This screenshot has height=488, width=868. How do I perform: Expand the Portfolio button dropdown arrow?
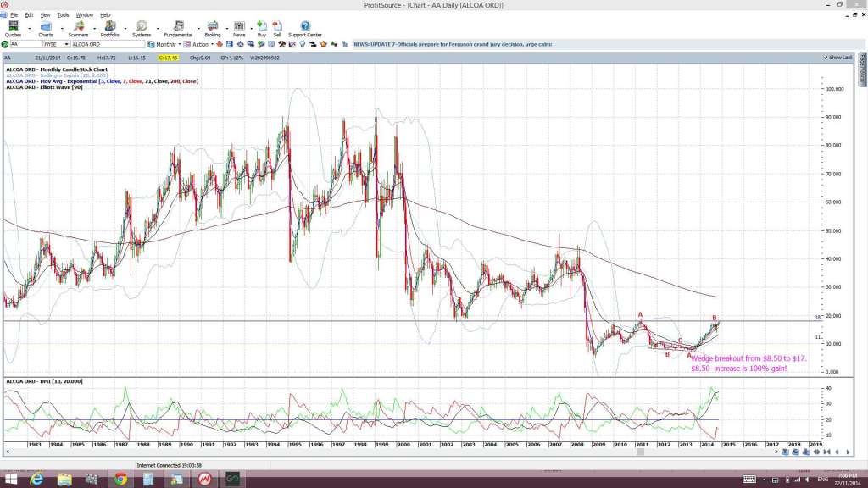(x=125, y=29)
